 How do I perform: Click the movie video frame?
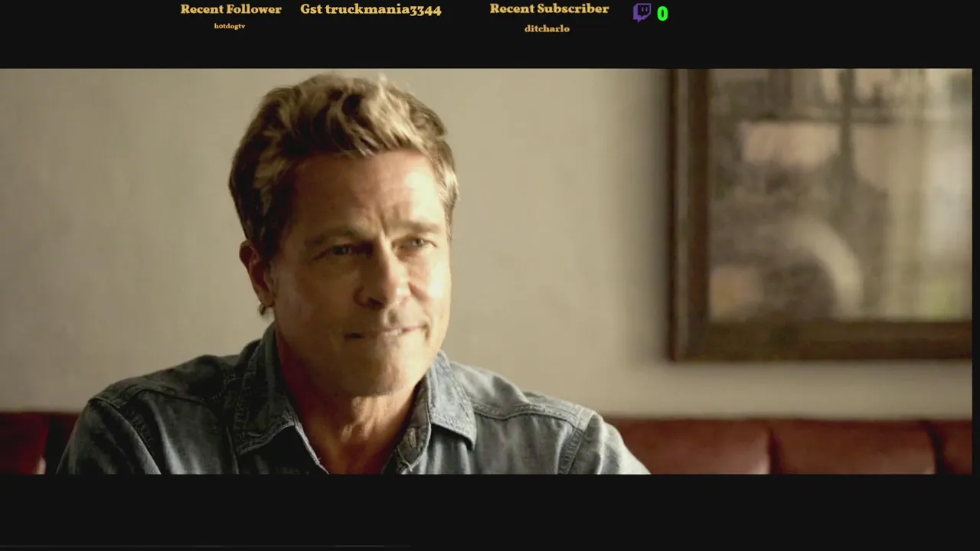click(486, 272)
